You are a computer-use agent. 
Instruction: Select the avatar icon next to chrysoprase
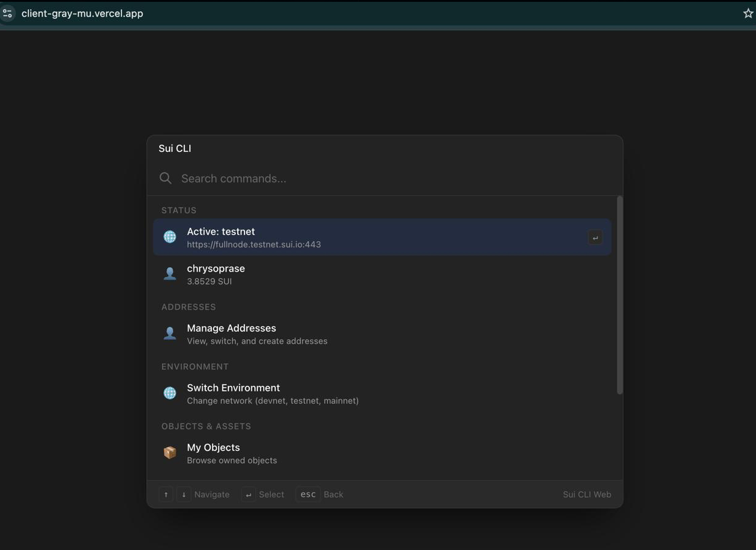pyautogui.click(x=170, y=273)
